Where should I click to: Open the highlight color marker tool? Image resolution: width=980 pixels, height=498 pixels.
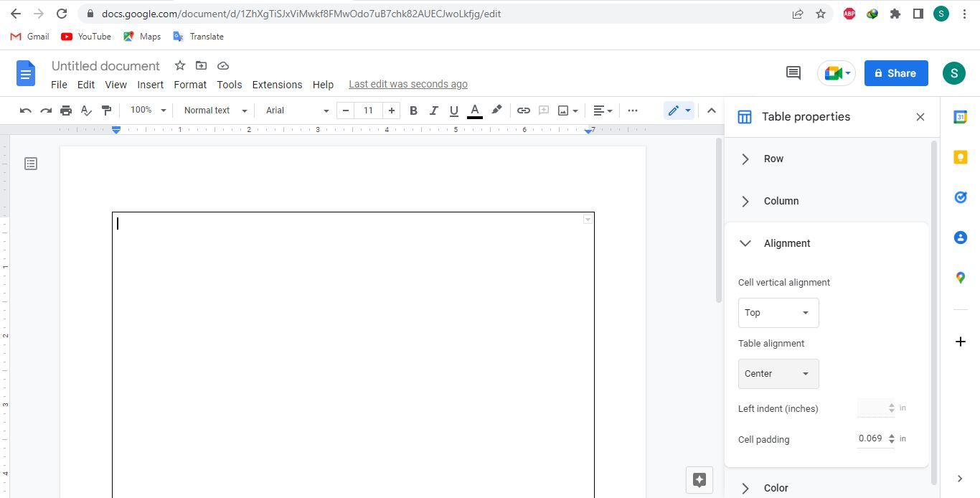(x=496, y=111)
